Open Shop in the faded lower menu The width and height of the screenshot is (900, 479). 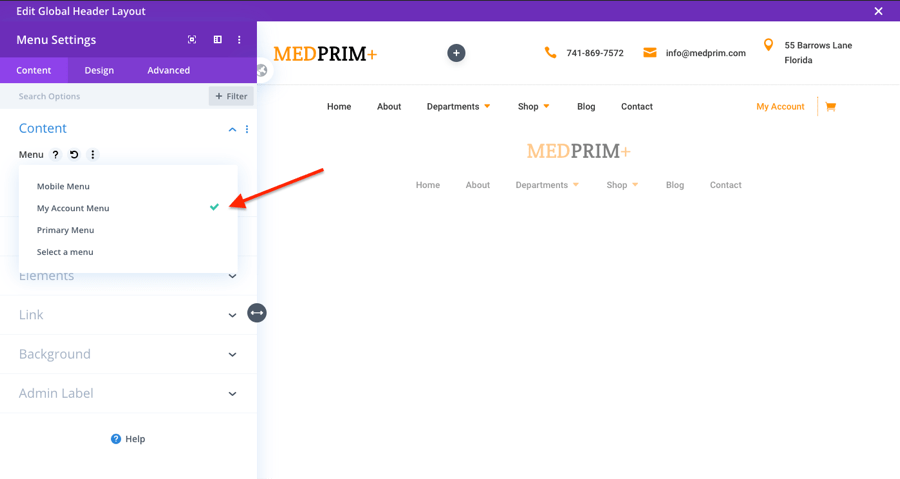(x=622, y=185)
